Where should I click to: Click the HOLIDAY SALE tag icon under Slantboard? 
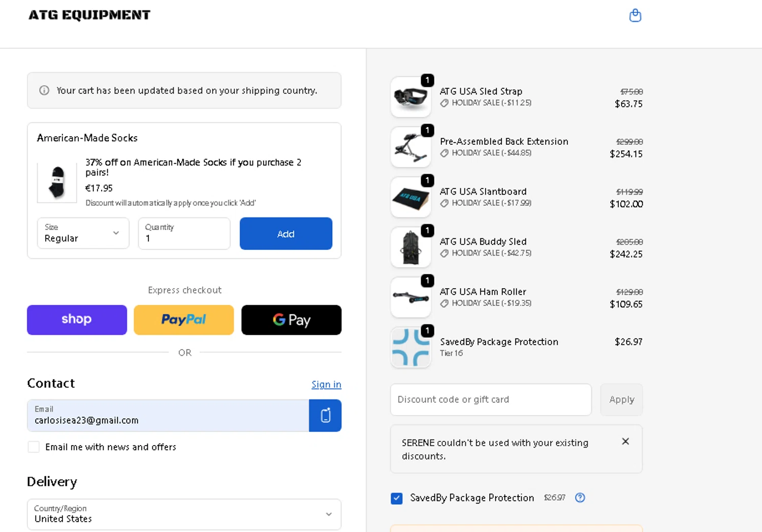tap(444, 203)
